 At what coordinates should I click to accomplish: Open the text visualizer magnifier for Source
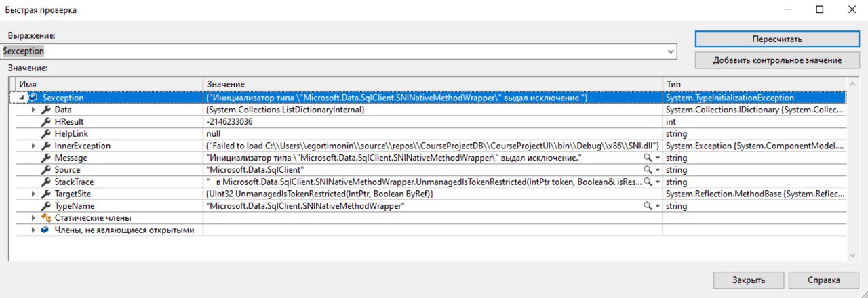pyautogui.click(x=648, y=170)
